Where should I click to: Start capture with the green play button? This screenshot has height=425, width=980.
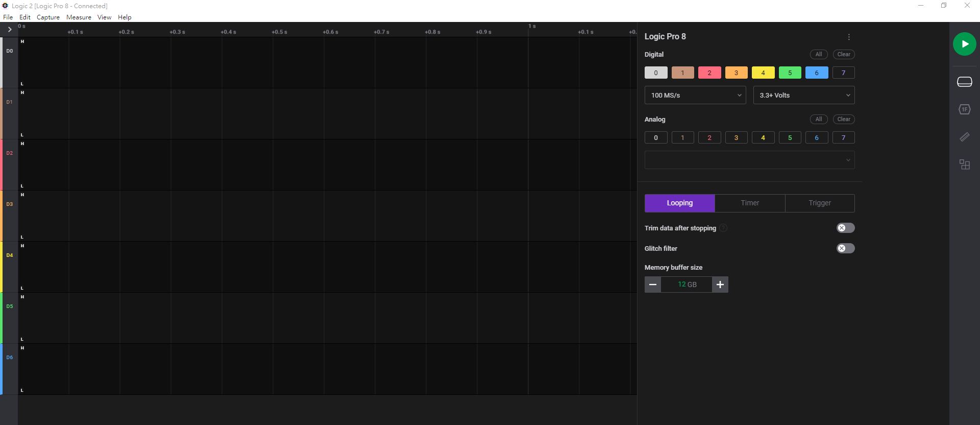(964, 44)
